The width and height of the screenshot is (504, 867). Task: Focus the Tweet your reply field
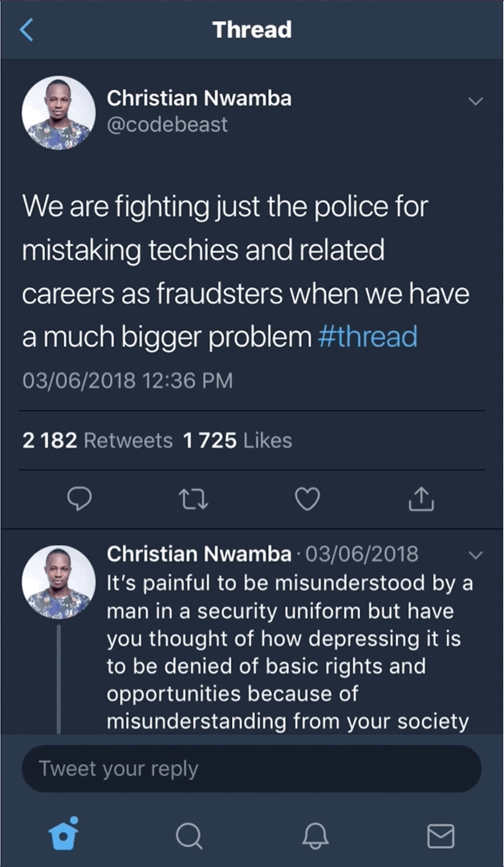[251, 768]
